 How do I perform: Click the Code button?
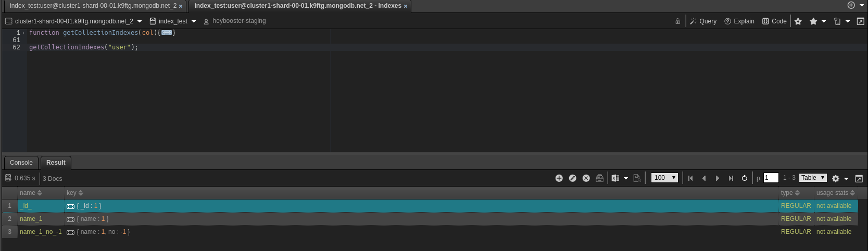coord(774,21)
